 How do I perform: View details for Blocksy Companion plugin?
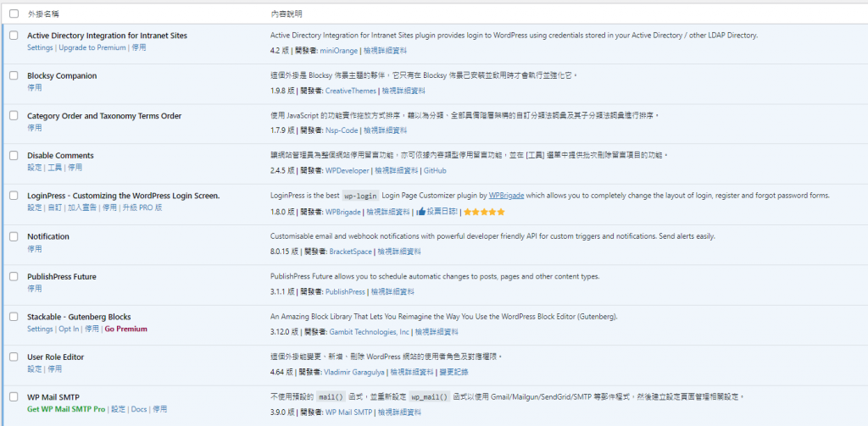403,91
